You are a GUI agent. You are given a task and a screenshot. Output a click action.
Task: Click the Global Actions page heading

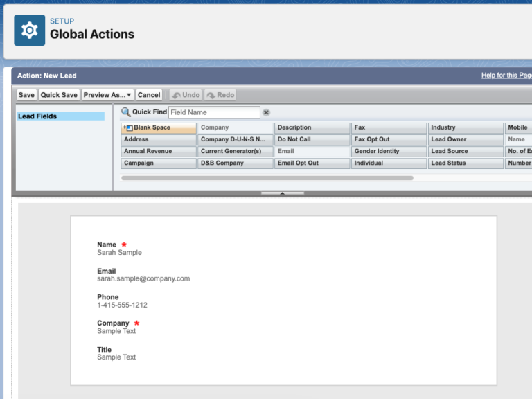92,34
